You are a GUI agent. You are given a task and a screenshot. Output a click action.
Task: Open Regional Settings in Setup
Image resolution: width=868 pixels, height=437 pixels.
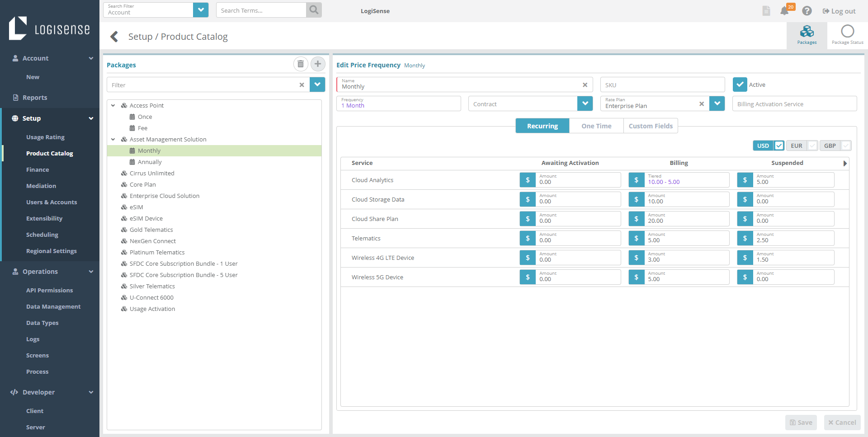pyautogui.click(x=52, y=251)
